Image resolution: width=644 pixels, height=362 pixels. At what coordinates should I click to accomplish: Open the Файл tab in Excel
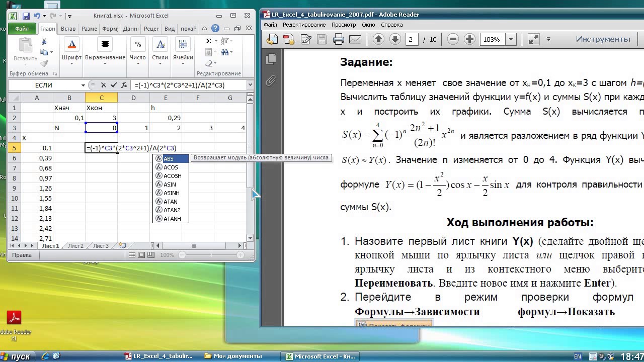tap(22, 29)
